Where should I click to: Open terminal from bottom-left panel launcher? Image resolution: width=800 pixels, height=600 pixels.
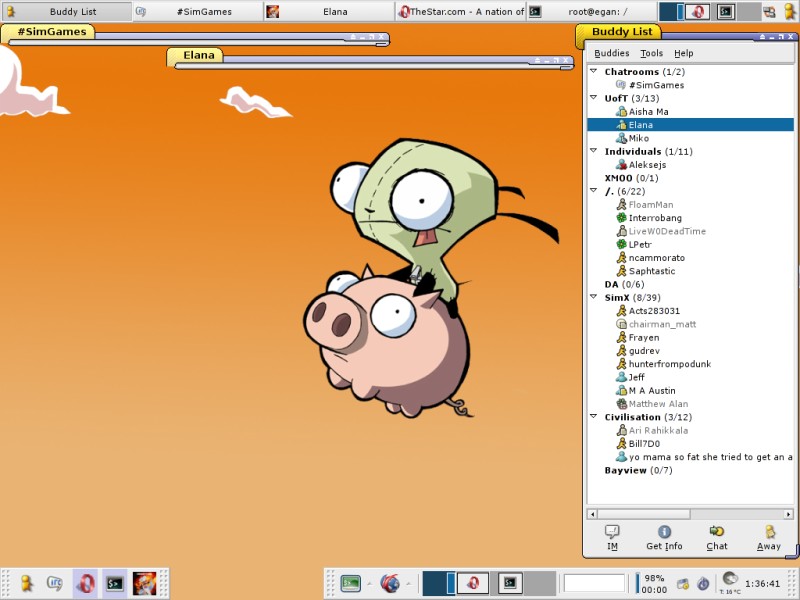(115, 583)
